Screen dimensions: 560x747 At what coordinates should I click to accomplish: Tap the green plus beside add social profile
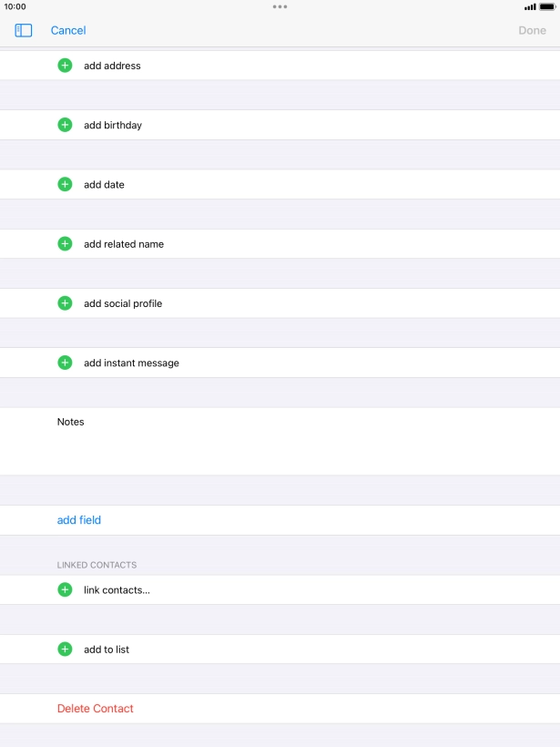click(65, 302)
